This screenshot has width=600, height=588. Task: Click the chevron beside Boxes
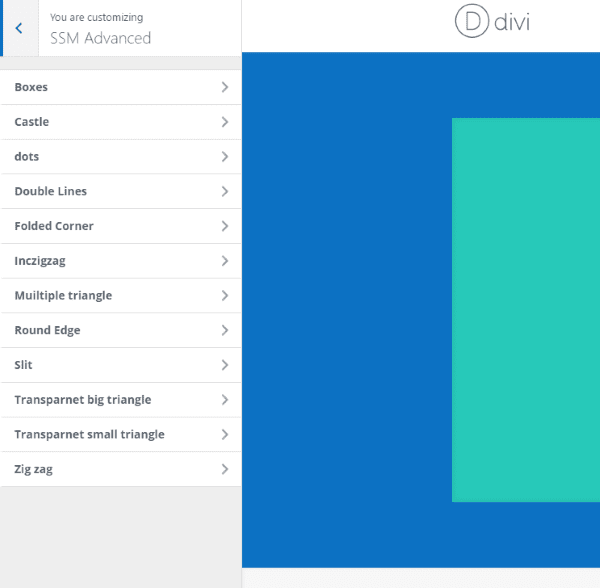click(225, 87)
